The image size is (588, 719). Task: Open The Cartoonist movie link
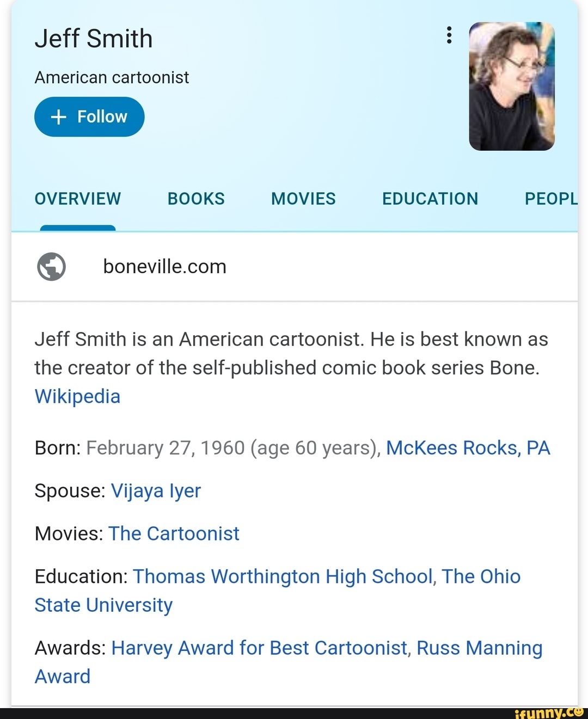tap(174, 533)
